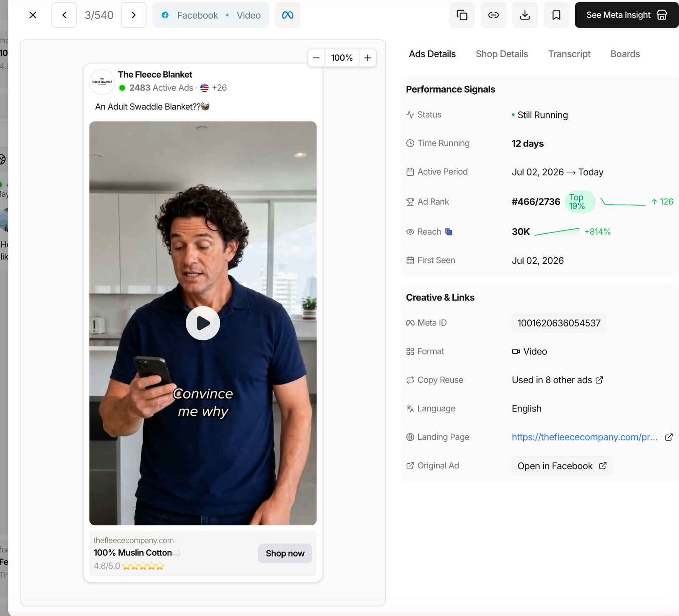
Task: Zoom in the ad preview
Action: 368,58
